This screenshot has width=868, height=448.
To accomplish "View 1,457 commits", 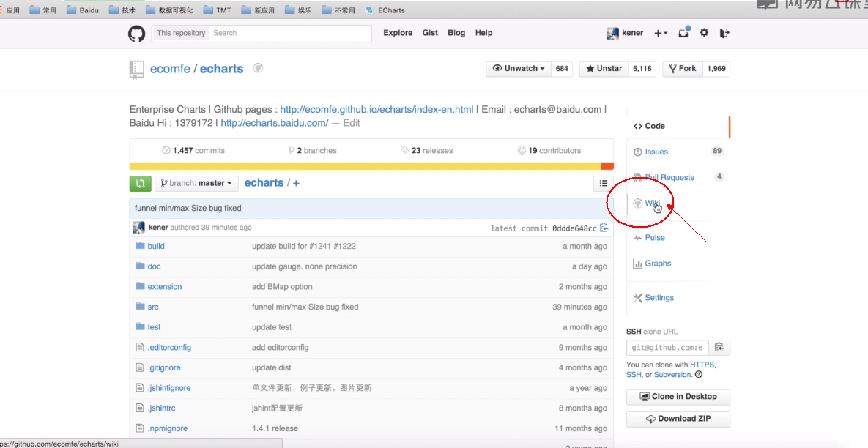I will pos(193,151).
